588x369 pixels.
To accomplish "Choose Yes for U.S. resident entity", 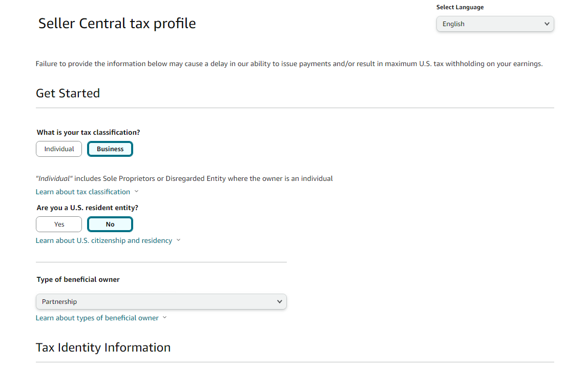I will click(x=59, y=224).
